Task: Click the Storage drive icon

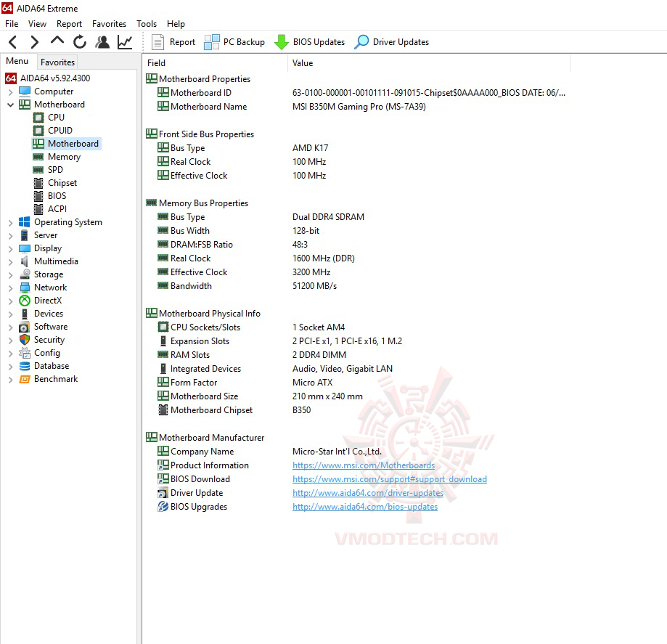Action: [25, 274]
